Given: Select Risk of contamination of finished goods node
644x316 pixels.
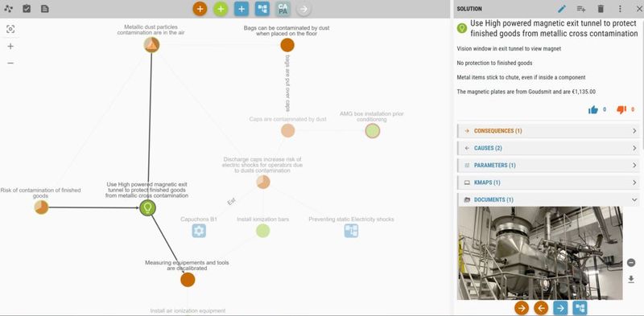Looking at the screenshot, I should click(41, 207).
